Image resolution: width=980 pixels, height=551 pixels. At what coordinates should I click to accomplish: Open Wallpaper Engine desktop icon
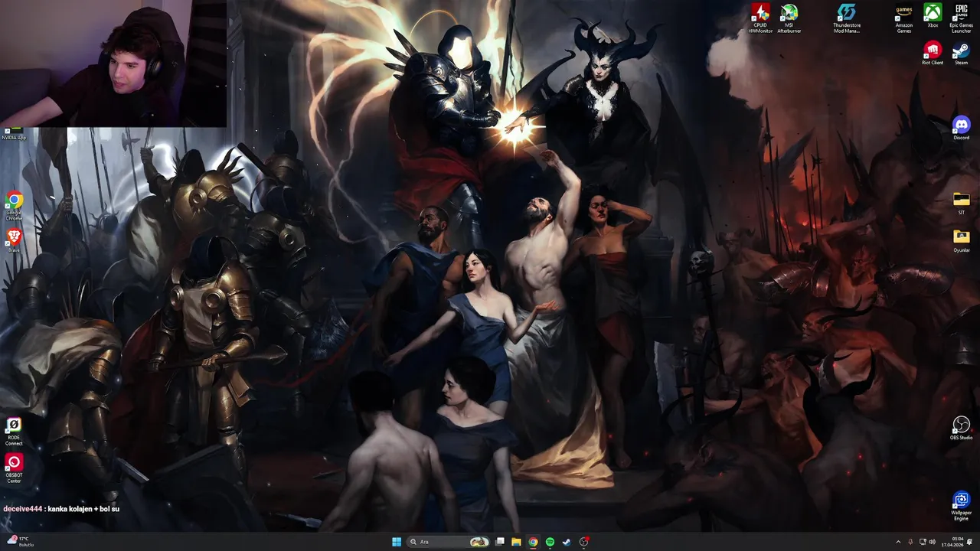tap(961, 505)
